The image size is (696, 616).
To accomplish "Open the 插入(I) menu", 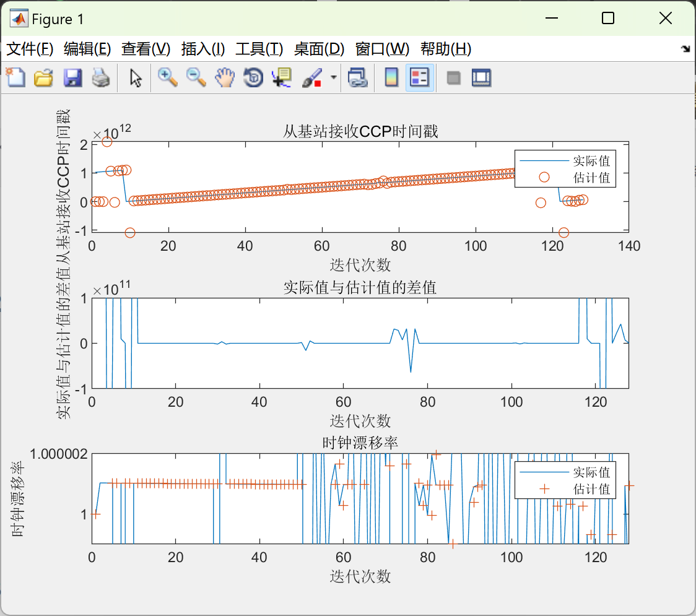I will (203, 49).
